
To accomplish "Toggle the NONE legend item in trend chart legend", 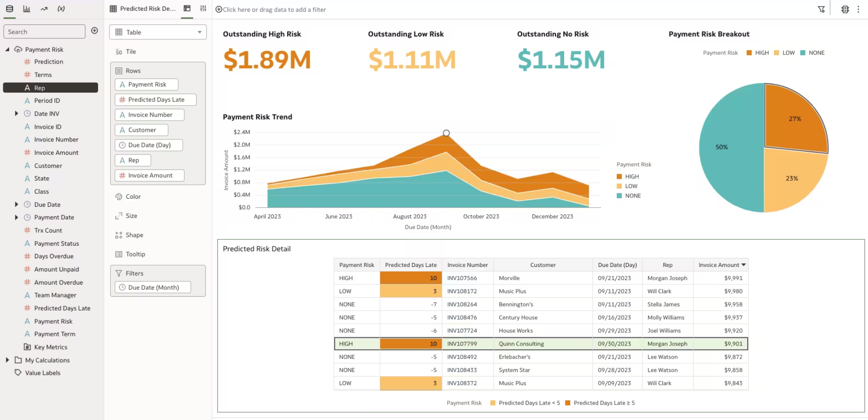I will tap(629, 196).
